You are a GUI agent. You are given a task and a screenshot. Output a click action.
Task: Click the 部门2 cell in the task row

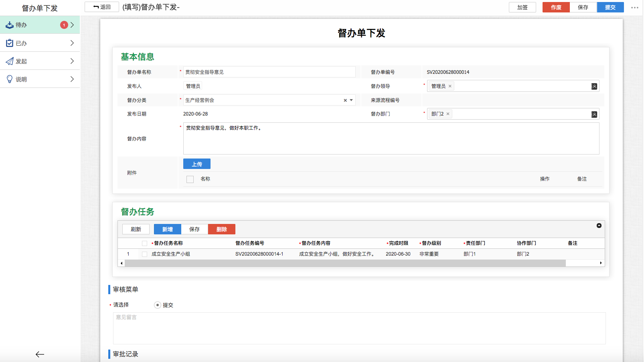tap(523, 254)
